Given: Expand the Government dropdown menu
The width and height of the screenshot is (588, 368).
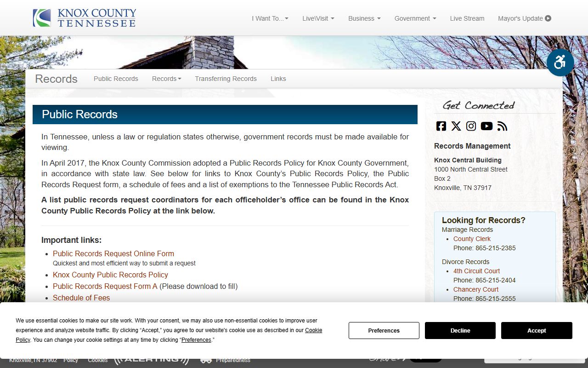Looking at the screenshot, I should coord(415,18).
